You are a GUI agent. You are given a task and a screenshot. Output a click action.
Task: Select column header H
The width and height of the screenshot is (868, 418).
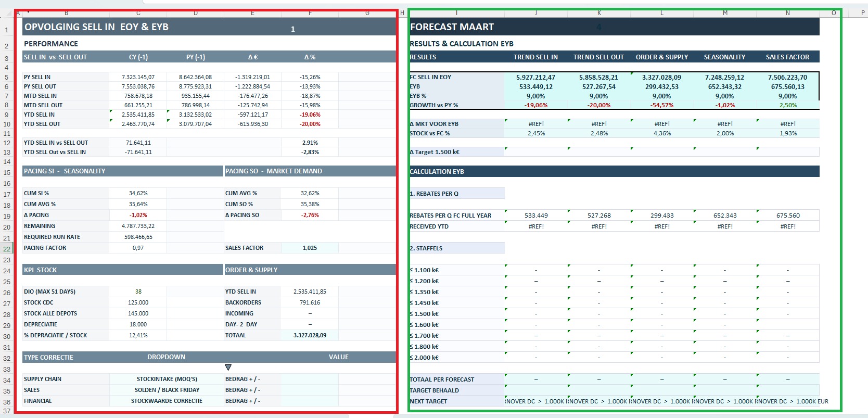pyautogui.click(x=402, y=13)
